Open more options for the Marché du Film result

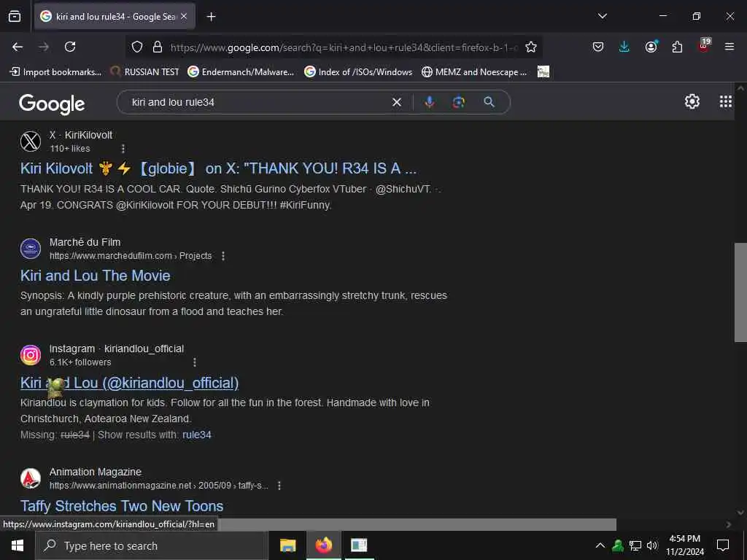(x=223, y=256)
